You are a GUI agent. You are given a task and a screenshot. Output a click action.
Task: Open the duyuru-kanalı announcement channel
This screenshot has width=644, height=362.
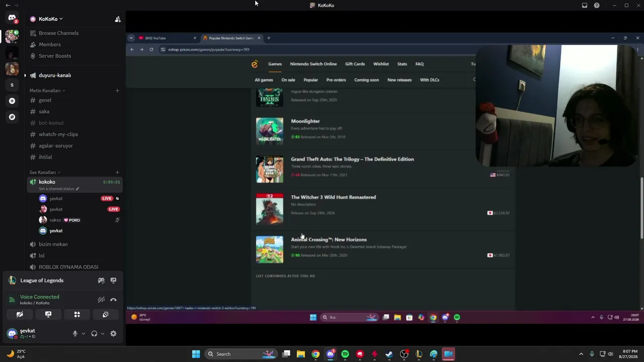(74, 75)
